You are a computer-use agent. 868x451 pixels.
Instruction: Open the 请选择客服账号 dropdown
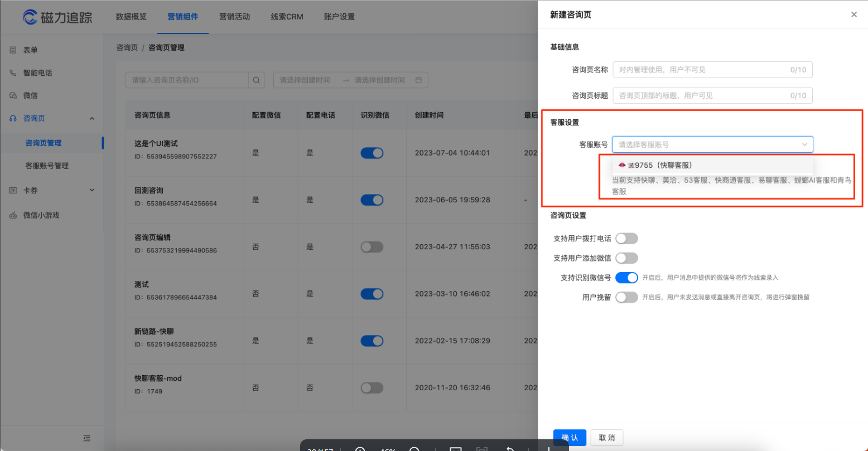tap(712, 144)
